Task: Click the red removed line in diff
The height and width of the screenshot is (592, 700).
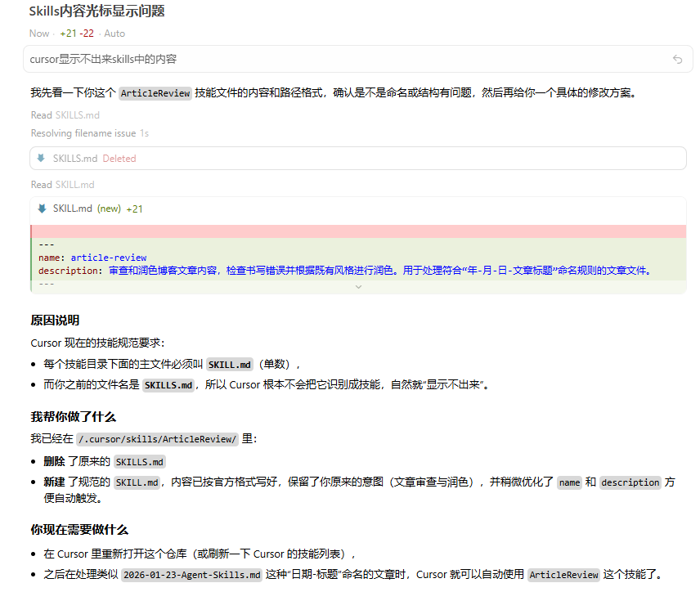Action: [357, 231]
